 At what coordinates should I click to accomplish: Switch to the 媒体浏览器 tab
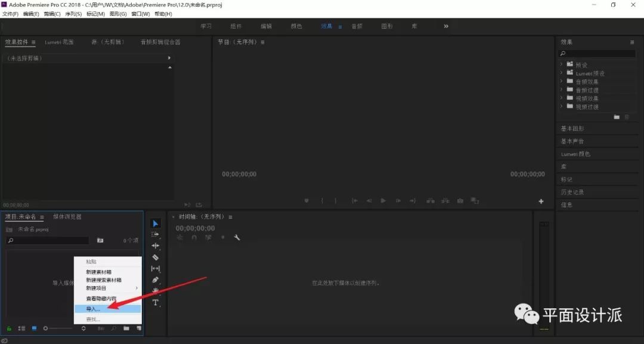point(67,217)
